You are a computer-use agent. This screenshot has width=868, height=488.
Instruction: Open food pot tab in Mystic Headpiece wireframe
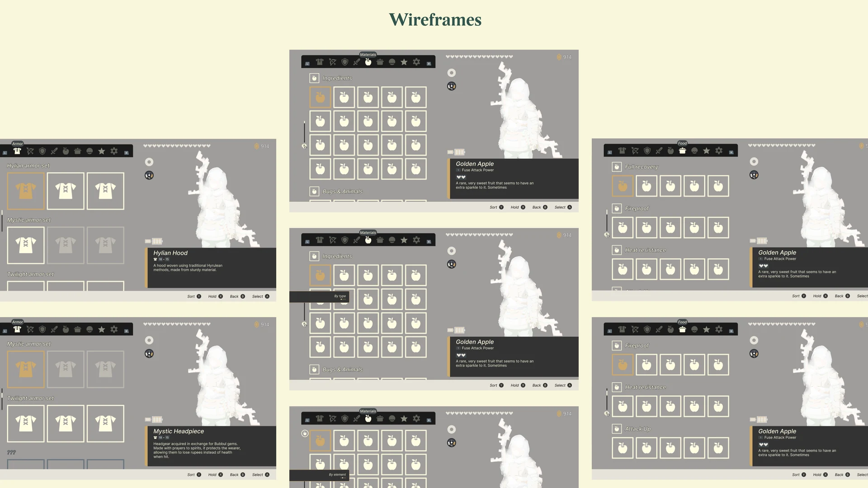click(78, 330)
